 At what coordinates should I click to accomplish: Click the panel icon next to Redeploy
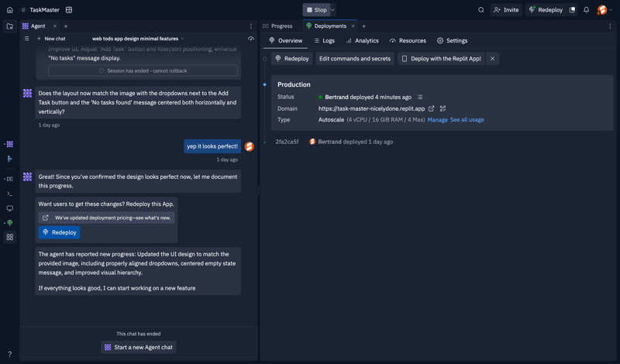[572, 10]
